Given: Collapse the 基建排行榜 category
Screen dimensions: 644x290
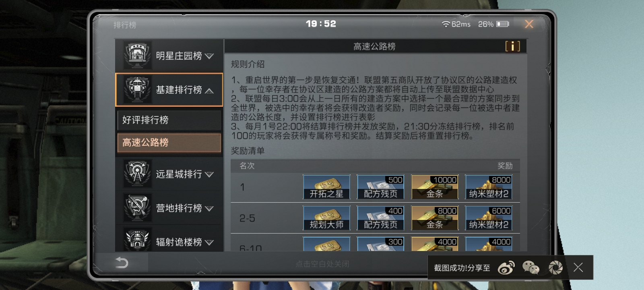Looking at the screenshot, I should coord(169,90).
